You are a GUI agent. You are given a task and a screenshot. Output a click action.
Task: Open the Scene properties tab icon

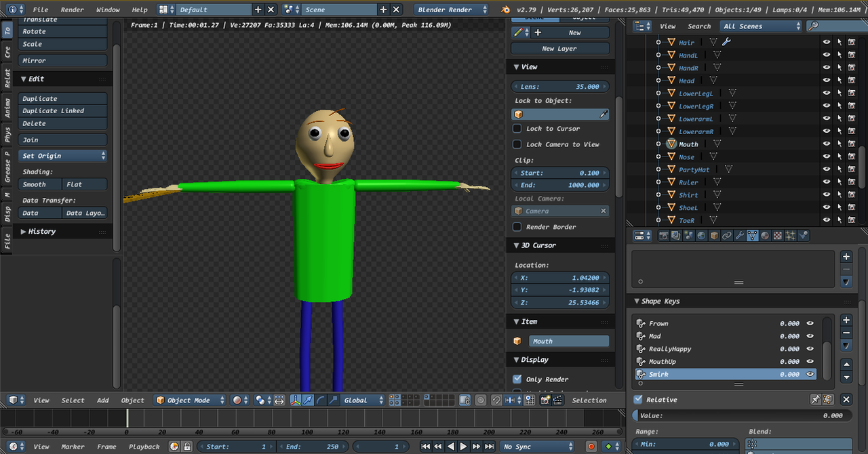click(689, 236)
